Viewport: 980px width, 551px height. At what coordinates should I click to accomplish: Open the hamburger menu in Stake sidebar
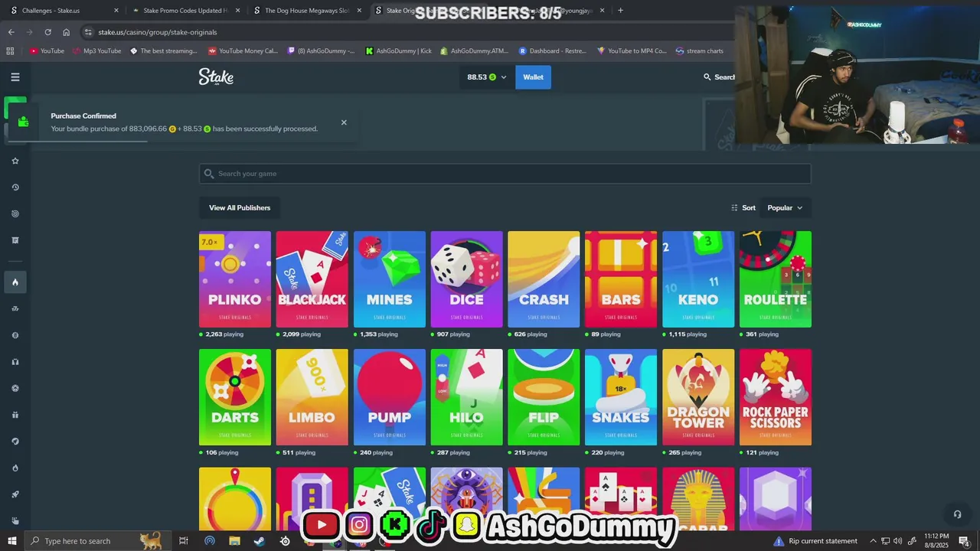coord(15,77)
